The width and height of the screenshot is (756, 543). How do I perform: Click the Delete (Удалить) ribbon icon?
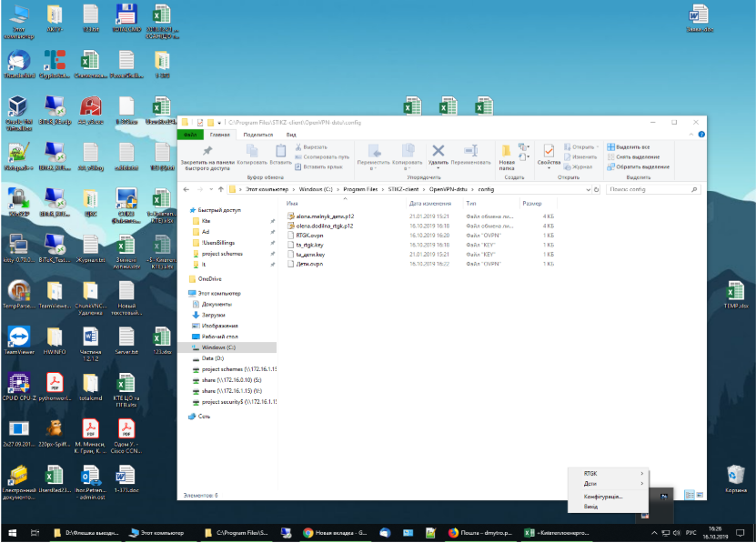[x=438, y=151]
